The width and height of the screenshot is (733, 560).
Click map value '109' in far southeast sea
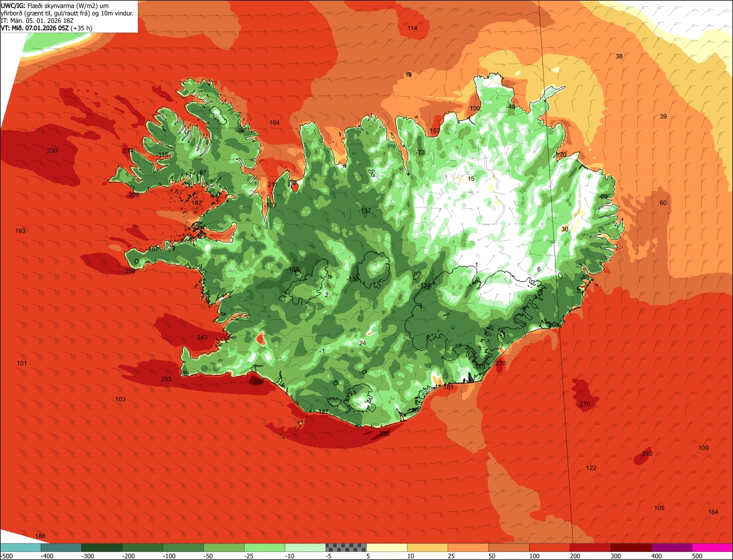(703, 448)
